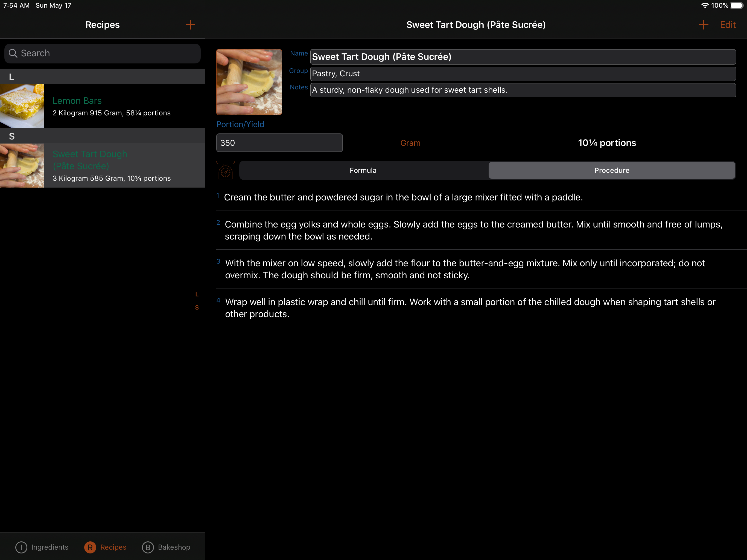Select the Procedure segment
The image size is (747, 560).
[x=612, y=170]
